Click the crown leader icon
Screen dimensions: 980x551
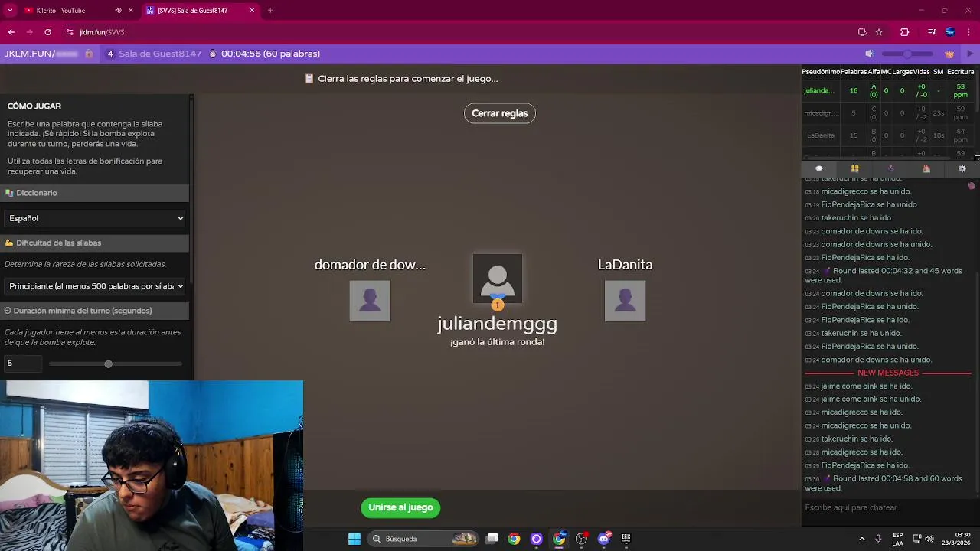tap(949, 54)
